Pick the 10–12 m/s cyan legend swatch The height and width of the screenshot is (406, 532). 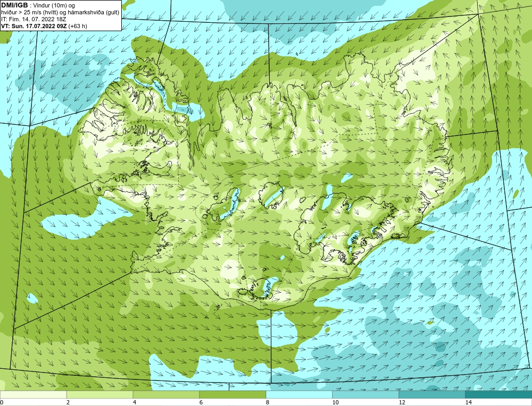(x=366, y=394)
